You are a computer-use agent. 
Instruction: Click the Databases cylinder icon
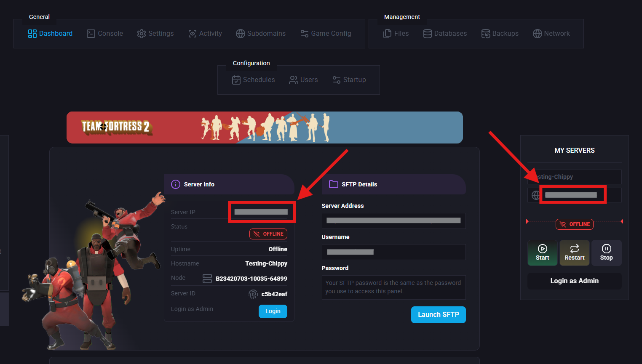(x=428, y=34)
